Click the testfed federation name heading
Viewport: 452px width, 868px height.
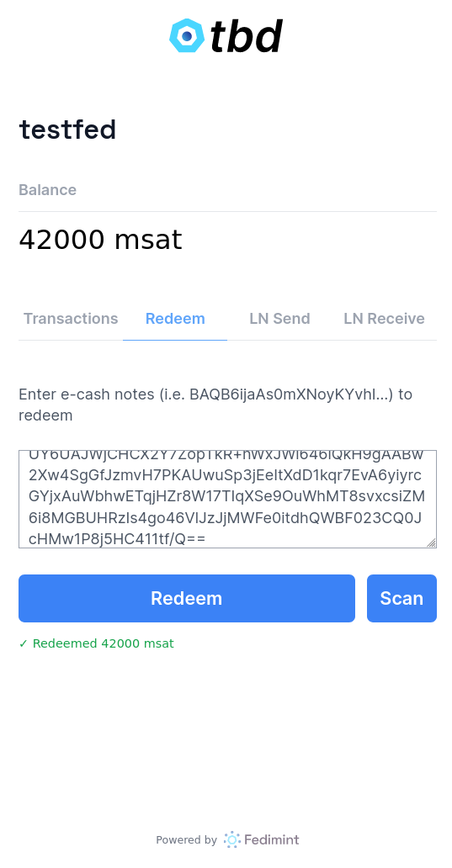pos(67,130)
